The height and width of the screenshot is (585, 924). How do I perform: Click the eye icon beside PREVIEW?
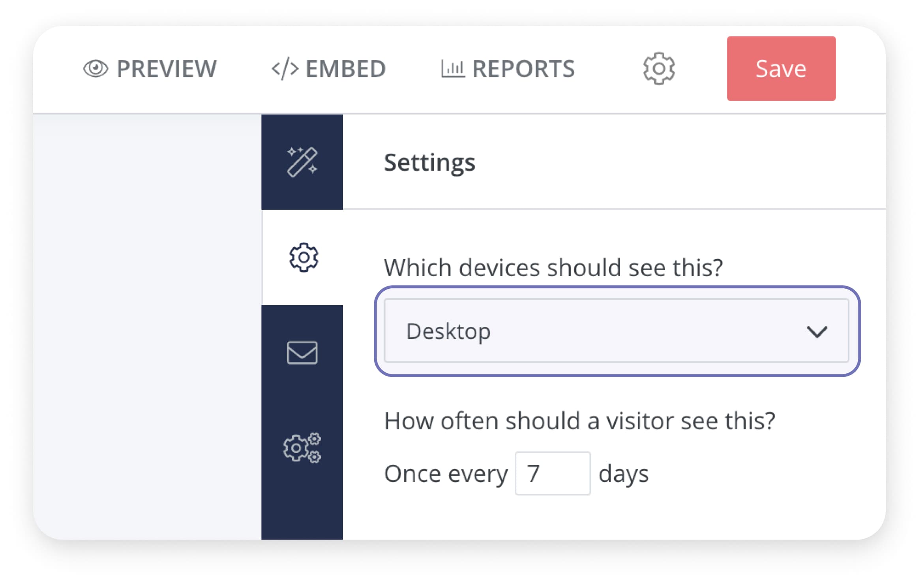coord(95,69)
